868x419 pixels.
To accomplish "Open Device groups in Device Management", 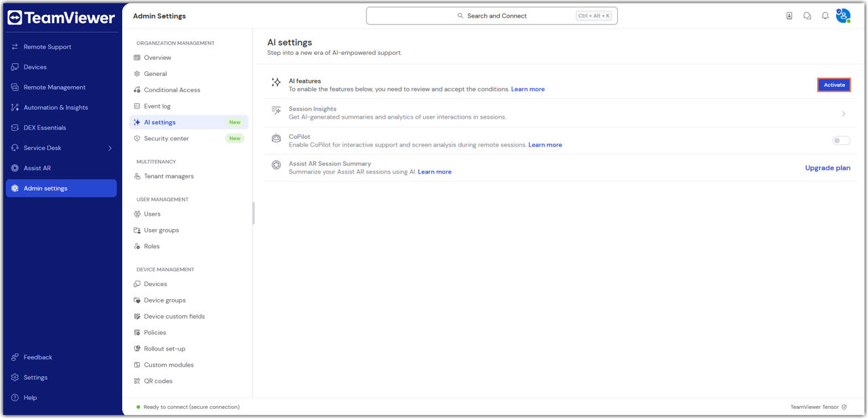I will click(164, 300).
